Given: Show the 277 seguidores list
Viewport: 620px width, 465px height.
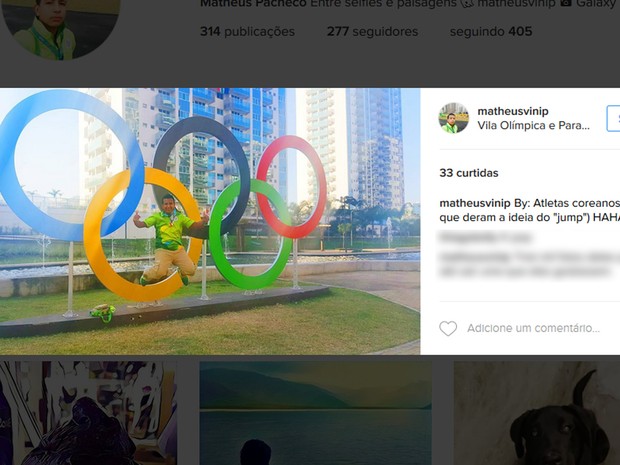Looking at the screenshot, I should (x=372, y=32).
